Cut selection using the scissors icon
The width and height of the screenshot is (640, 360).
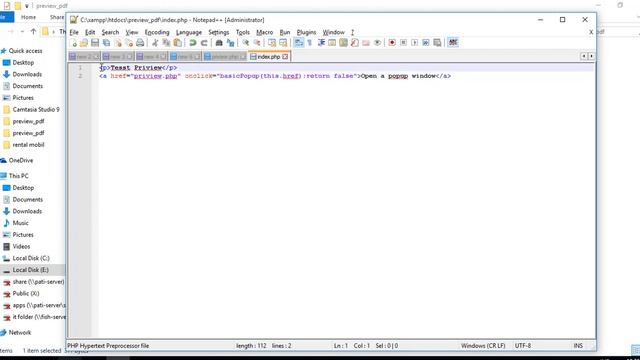pyautogui.click(x=155, y=43)
